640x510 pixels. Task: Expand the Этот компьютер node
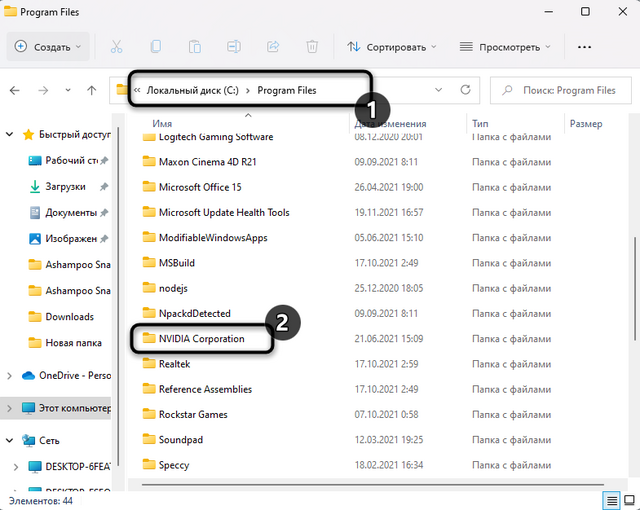pyautogui.click(x=9, y=408)
